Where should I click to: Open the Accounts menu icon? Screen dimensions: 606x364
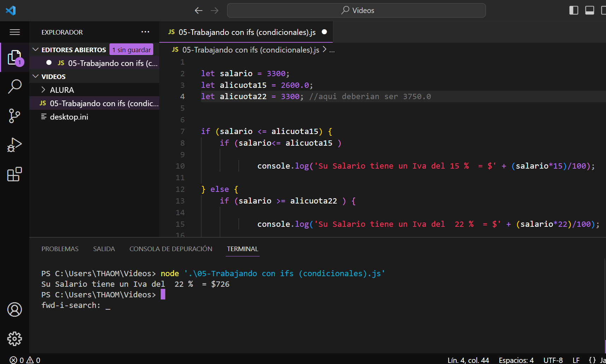[x=14, y=310]
